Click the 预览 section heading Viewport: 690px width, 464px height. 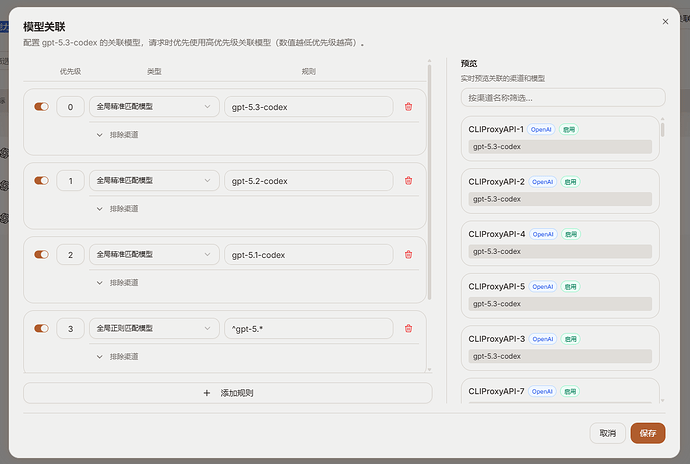click(469, 63)
